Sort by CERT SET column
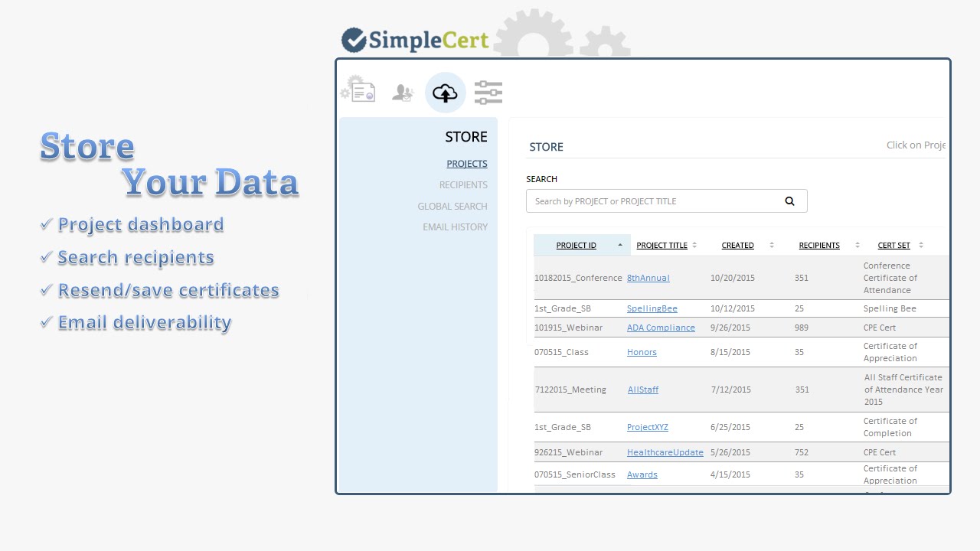Screen dimensions: 980x551 pyautogui.click(x=894, y=246)
